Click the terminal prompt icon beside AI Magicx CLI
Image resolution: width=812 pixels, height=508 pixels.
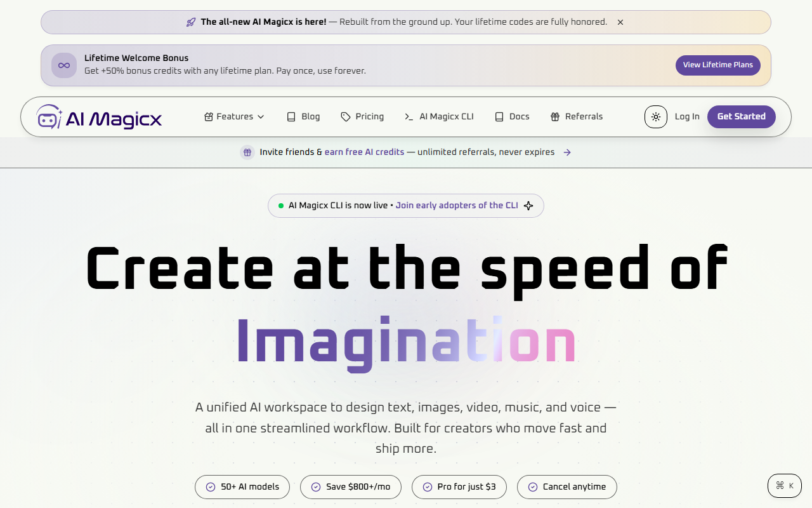[x=409, y=117]
